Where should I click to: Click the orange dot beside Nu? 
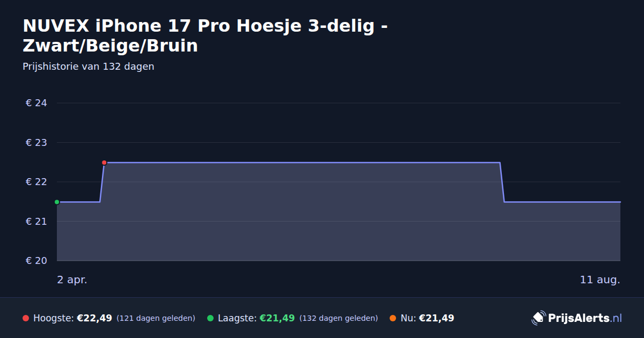[393, 318]
